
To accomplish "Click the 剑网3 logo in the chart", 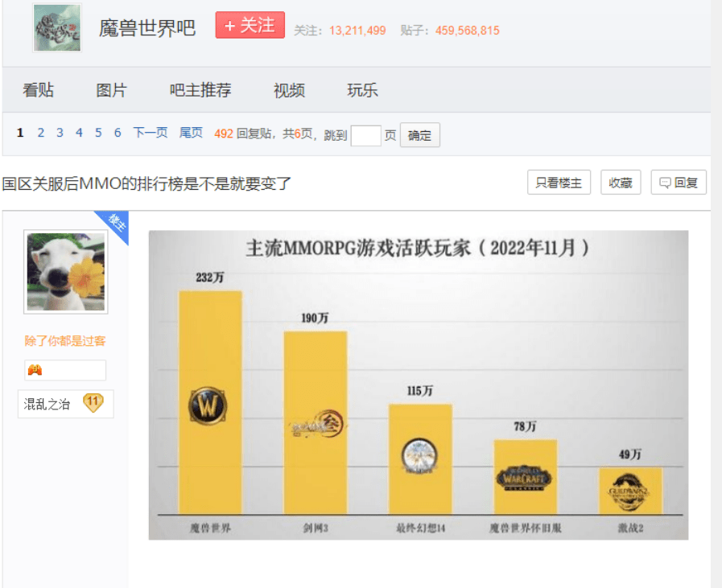I will [x=317, y=424].
